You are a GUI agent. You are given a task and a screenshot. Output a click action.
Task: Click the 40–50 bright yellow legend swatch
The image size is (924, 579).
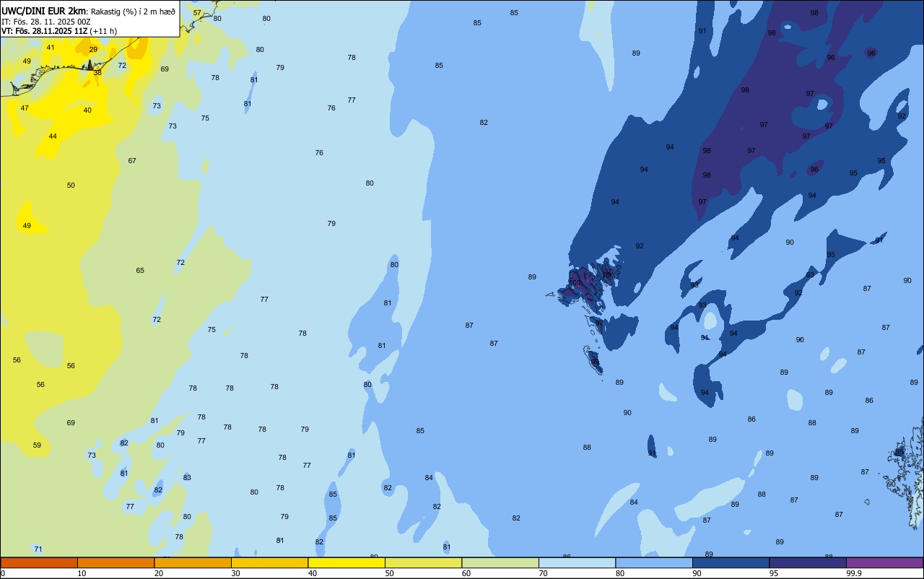(346, 562)
